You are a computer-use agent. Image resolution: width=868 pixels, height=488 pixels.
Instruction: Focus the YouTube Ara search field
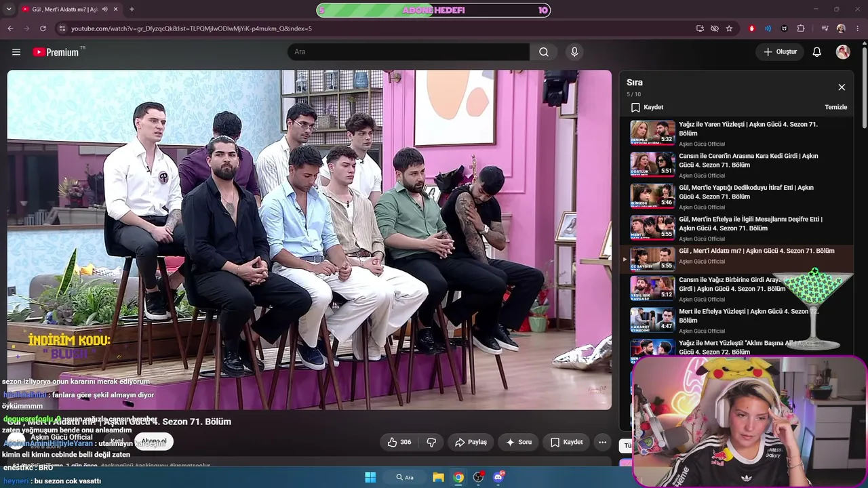[408, 52]
